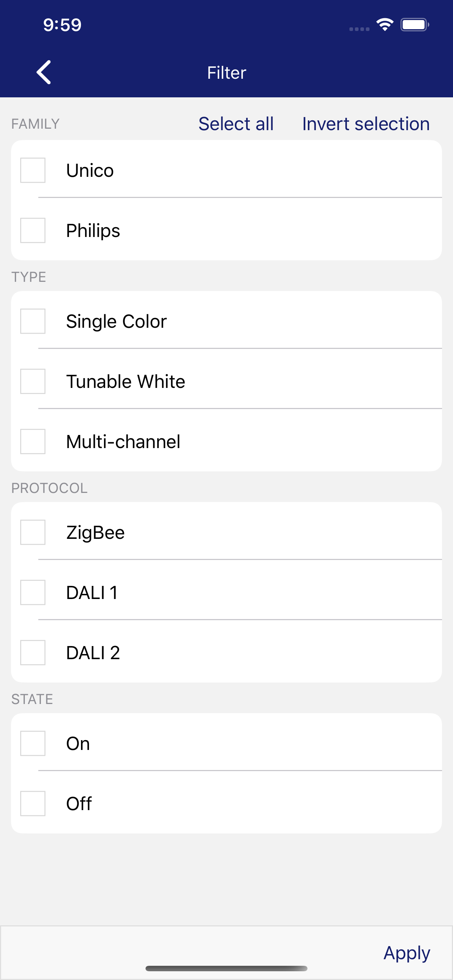Go back using the back arrow

(x=44, y=72)
